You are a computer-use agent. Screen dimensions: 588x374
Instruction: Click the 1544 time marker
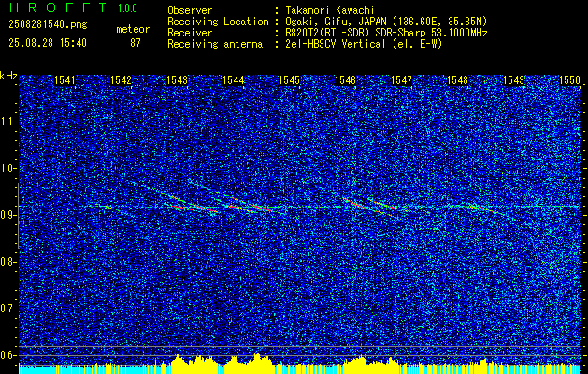pyautogui.click(x=234, y=80)
